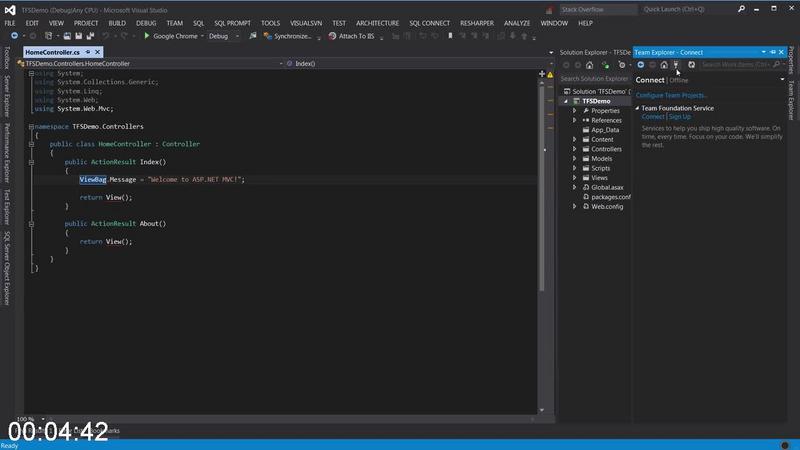Click Connect link under Team Foundation Service

pyautogui.click(x=653, y=117)
